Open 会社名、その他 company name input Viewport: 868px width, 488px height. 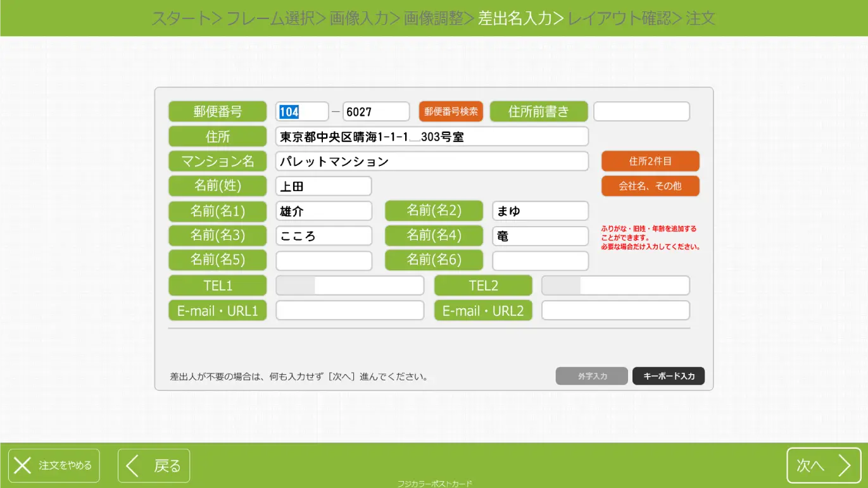(650, 186)
